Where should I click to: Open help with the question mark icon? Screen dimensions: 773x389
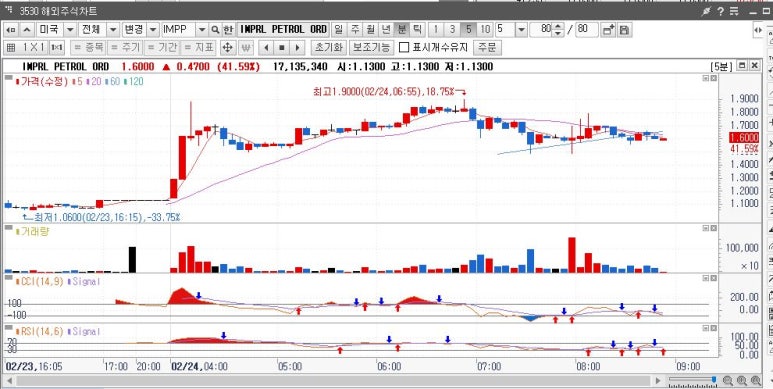point(720,12)
